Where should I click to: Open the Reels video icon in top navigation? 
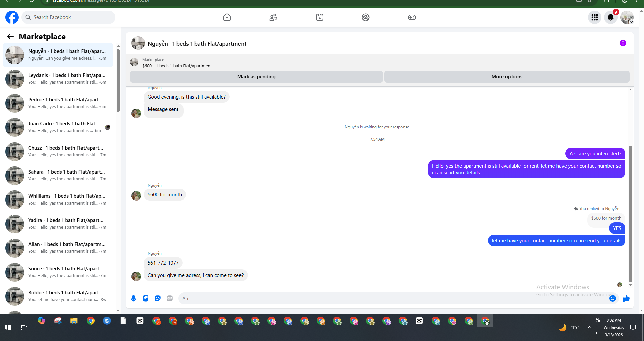320,17
